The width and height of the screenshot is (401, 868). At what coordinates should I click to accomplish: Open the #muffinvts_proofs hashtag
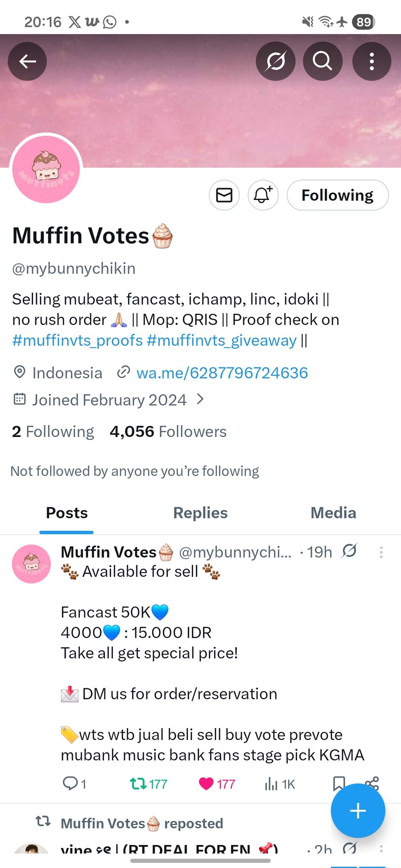tap(78, 340)
